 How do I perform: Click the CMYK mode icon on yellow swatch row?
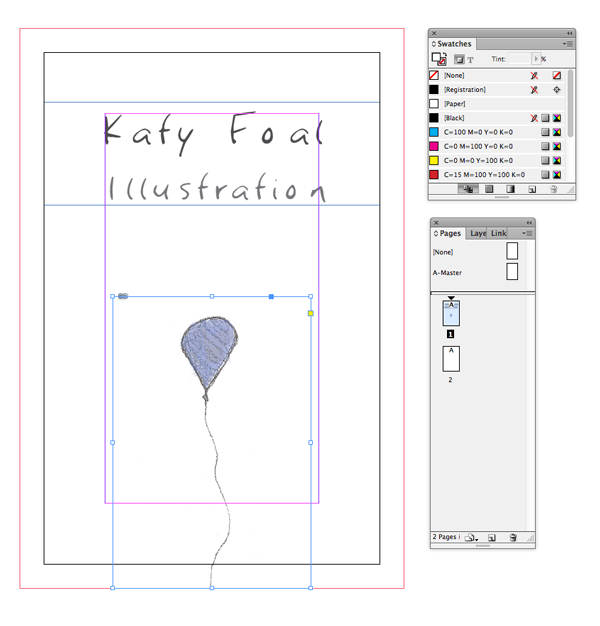556,160
